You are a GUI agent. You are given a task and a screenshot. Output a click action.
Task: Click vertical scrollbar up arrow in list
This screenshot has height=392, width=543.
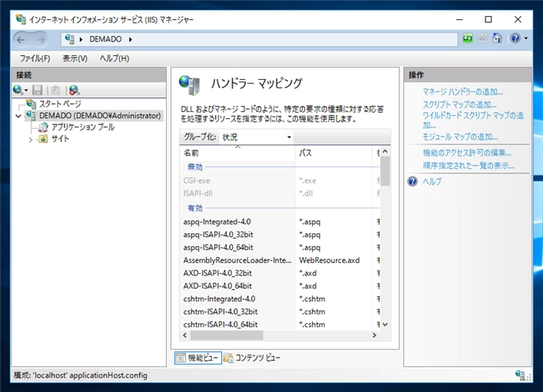[385, 152]
